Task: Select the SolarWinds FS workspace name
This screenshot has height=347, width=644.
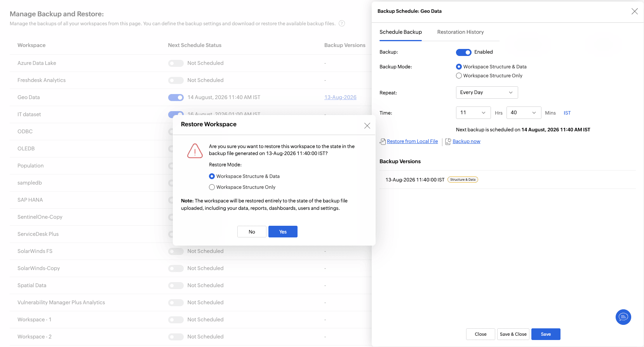Action: (35, 251)
